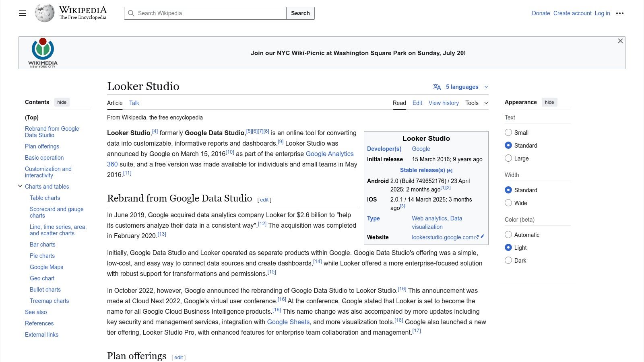This screenshot has width=644, height=362.
Task: Focus the Search Wikipedia input field
Action: click(x=205, y=13)
